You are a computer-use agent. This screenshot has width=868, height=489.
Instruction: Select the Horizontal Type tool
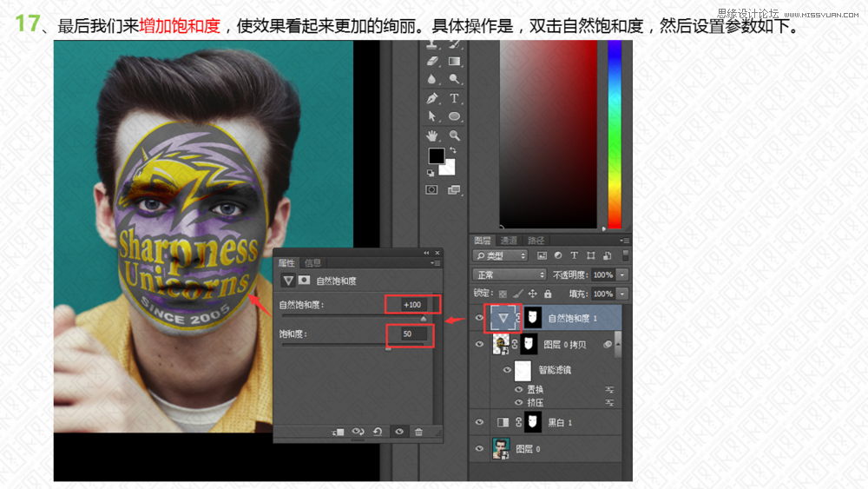point(454,98)
